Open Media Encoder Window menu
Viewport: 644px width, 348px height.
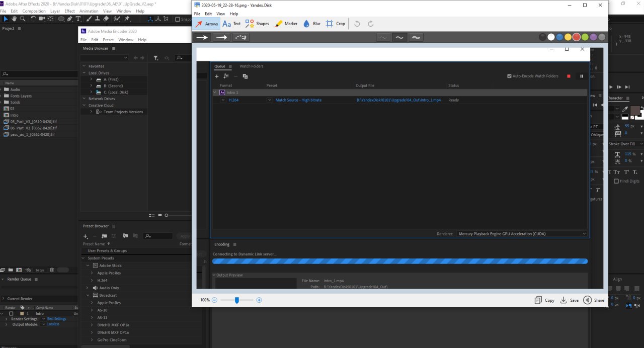(126, 40)
